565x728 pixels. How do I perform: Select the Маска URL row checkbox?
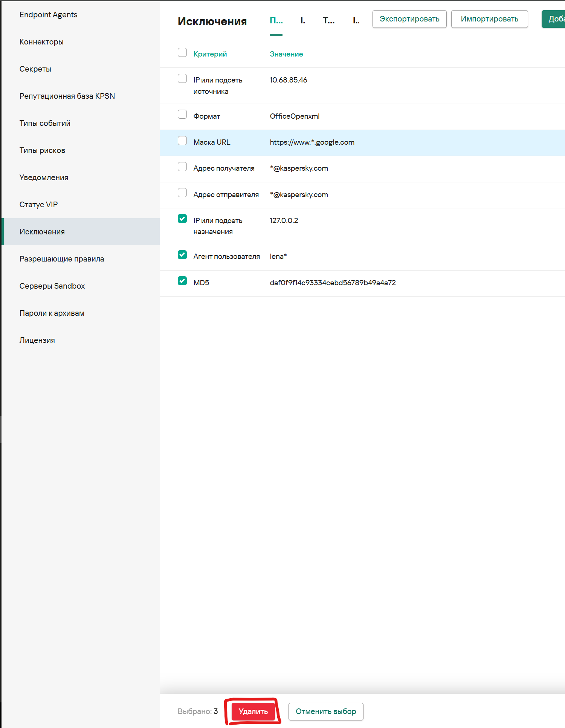[182, 141]
